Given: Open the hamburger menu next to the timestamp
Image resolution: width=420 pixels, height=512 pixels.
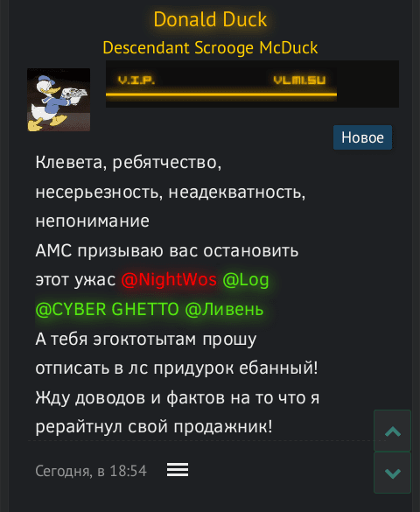Looking at the screenshot, I should [178, 470].
